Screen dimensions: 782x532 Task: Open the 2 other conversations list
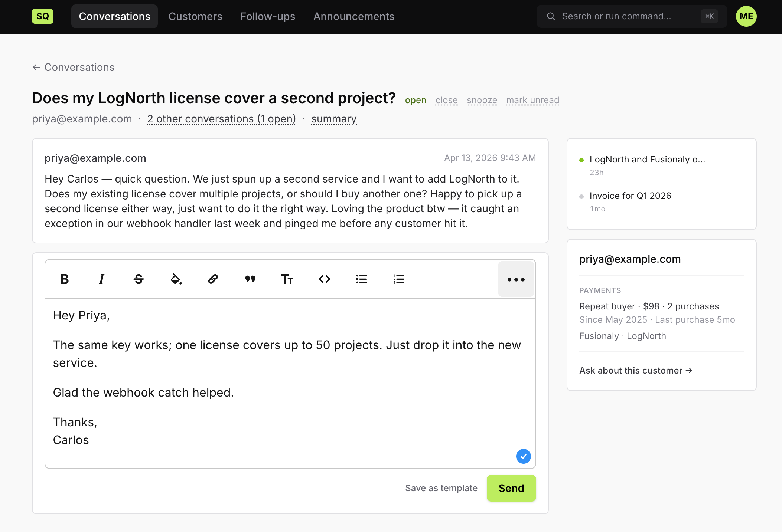click(x=221, y=119)
